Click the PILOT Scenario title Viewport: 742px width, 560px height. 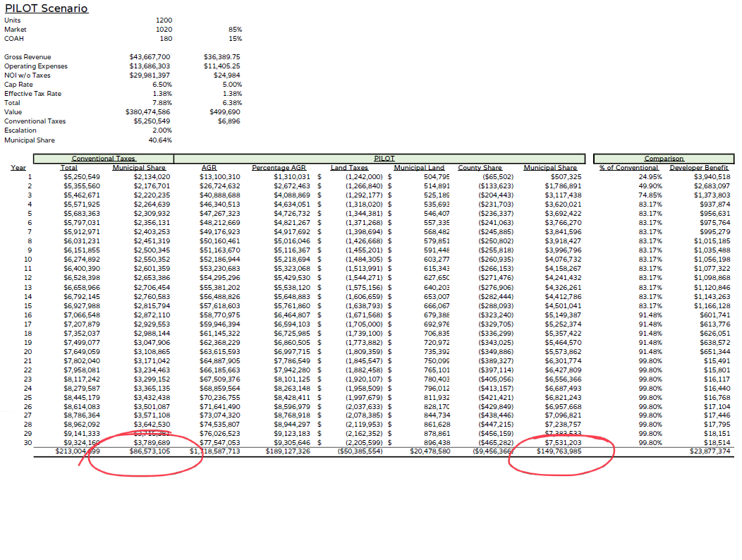pos(47,8)
